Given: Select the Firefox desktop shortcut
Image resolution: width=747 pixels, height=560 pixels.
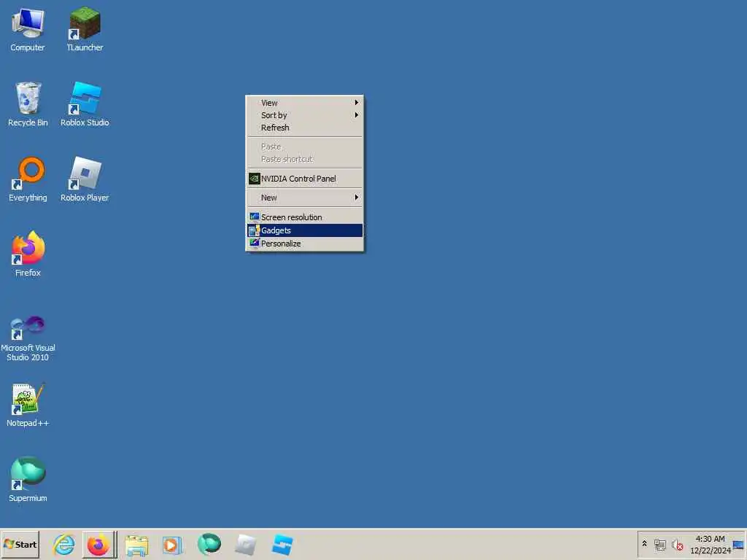Looking at the screenshot, I should click(28, 254).
